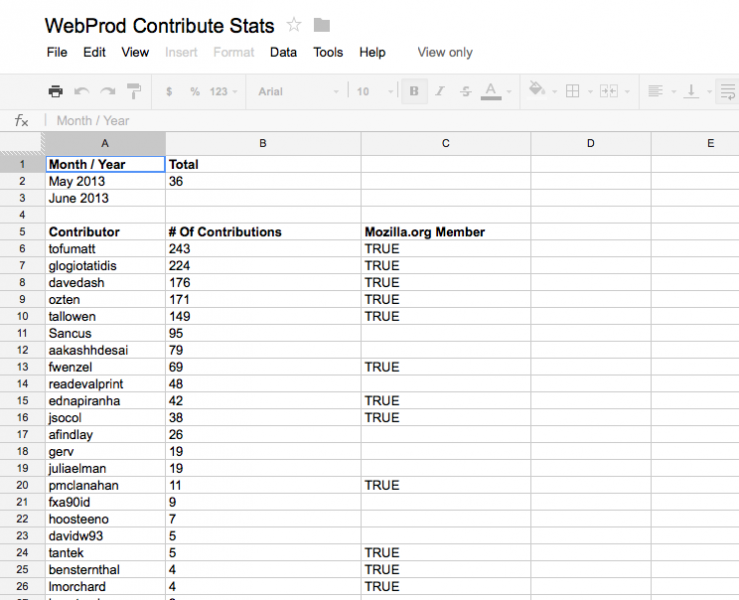This screenshot has height=600, width=739.
Task: Click the Undo arrow icon
Action: tap(82, 91)
